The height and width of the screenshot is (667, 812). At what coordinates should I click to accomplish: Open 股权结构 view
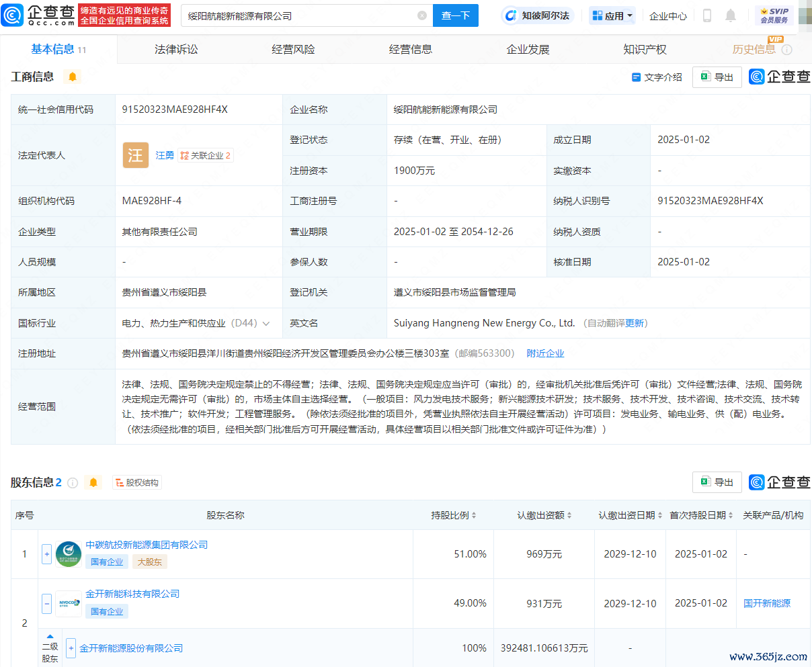137,482
